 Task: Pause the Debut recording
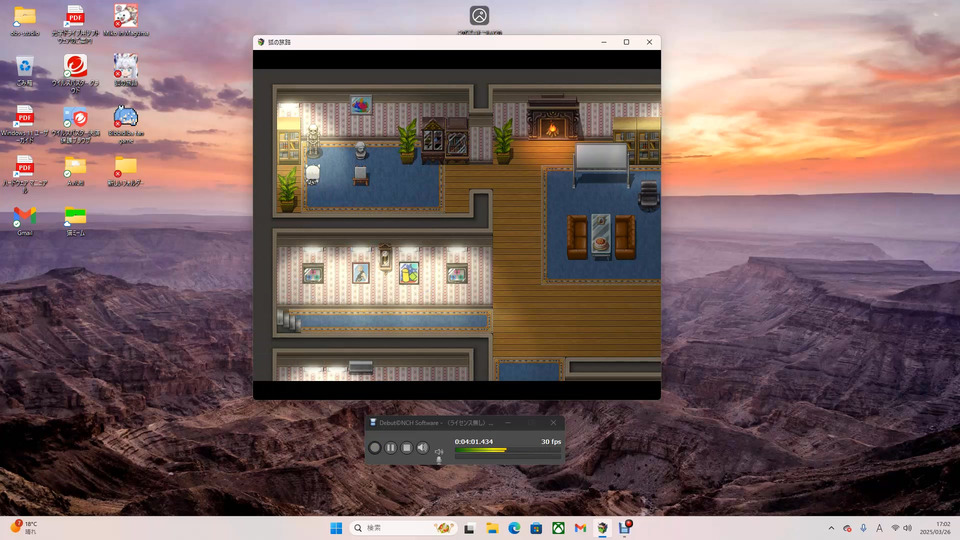tap(391, 448)
